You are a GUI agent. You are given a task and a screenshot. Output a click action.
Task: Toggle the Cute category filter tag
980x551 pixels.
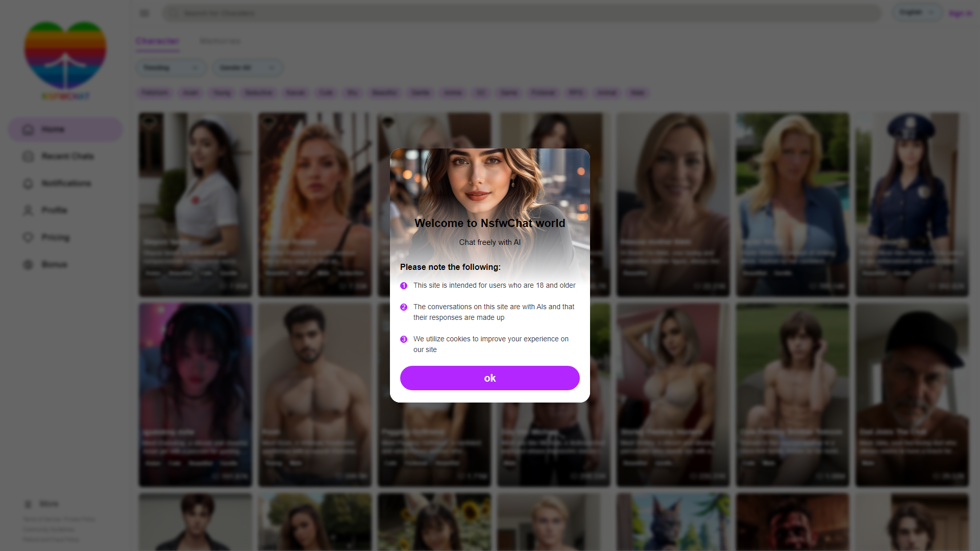click(x=326, y=93)
